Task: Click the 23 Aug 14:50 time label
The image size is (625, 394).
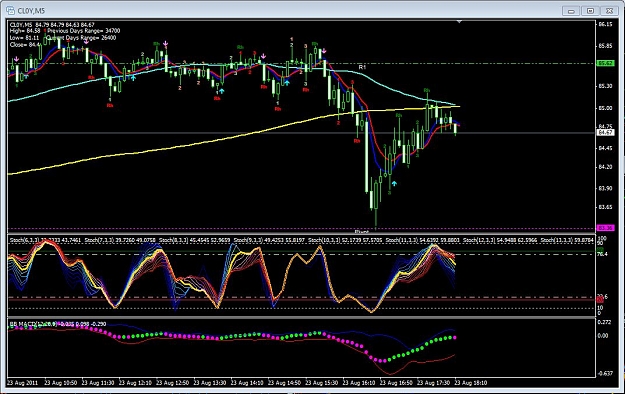Action: 284,382
